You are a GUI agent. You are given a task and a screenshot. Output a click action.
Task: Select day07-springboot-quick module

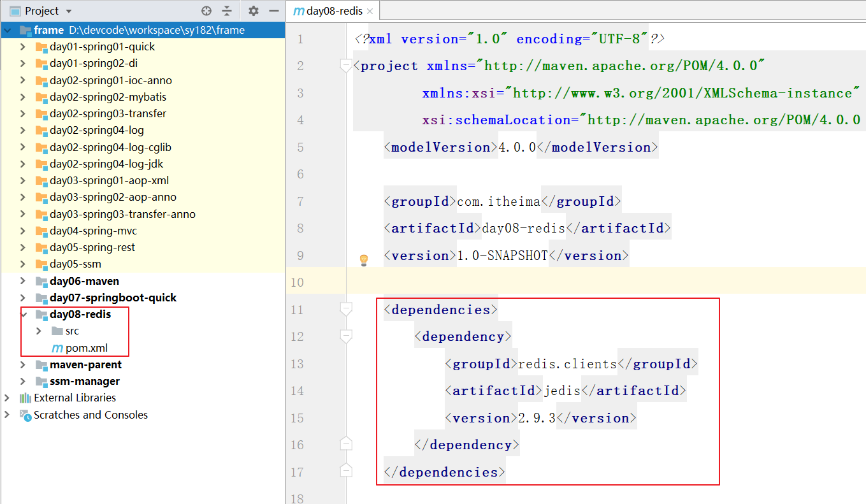[113, 298]
